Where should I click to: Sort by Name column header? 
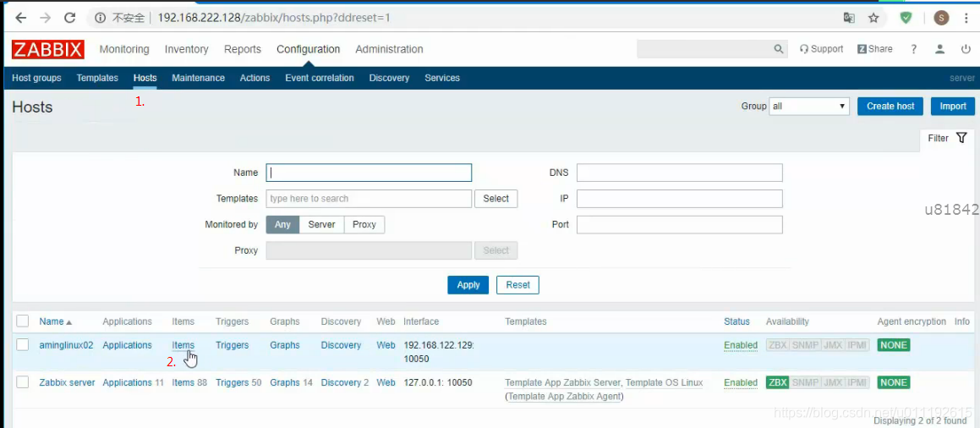(x=56, y=321)
